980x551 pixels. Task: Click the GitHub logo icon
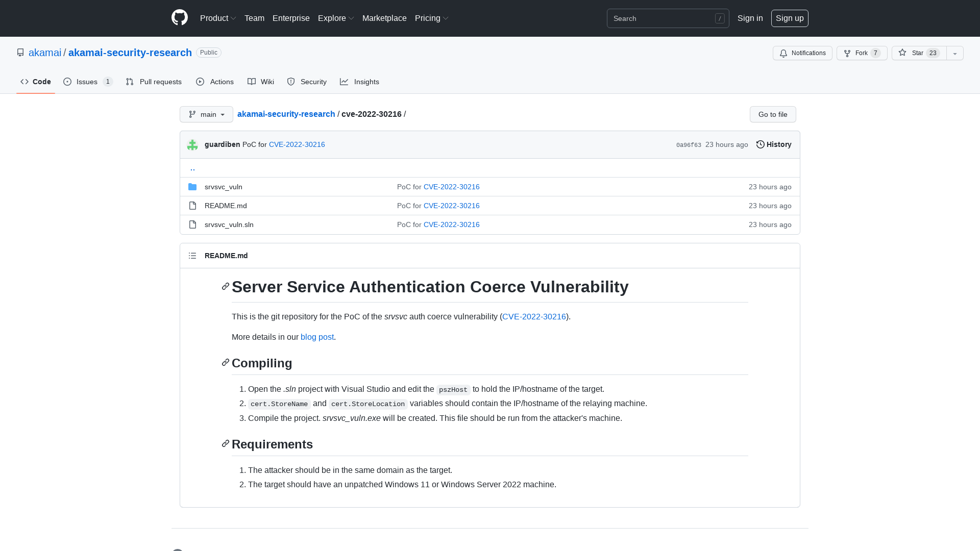click(179, 18)
